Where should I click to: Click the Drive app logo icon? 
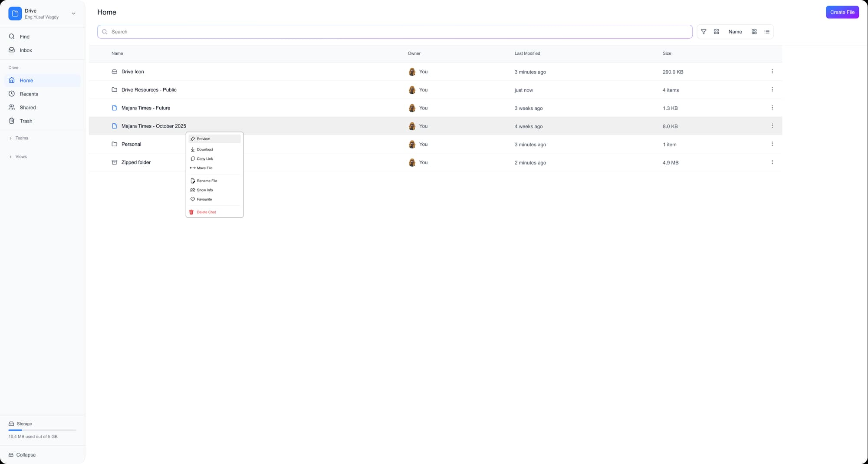[15, 13]
